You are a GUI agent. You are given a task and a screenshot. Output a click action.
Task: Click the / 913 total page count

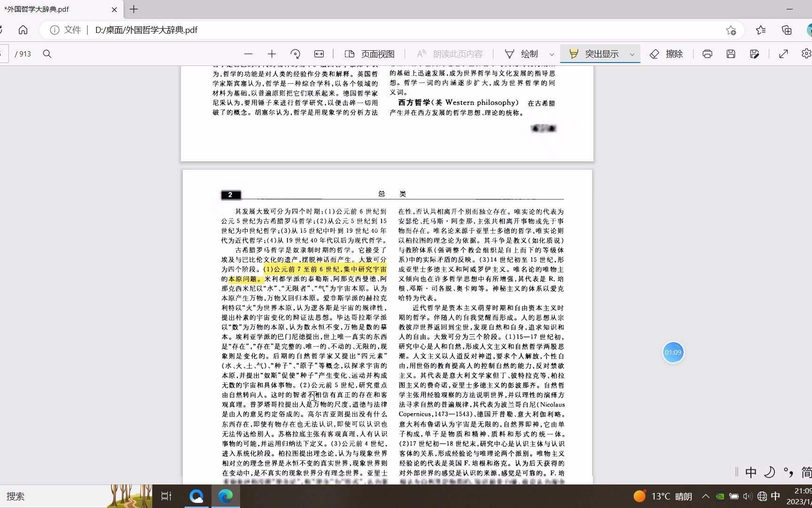tap(23, 54)
